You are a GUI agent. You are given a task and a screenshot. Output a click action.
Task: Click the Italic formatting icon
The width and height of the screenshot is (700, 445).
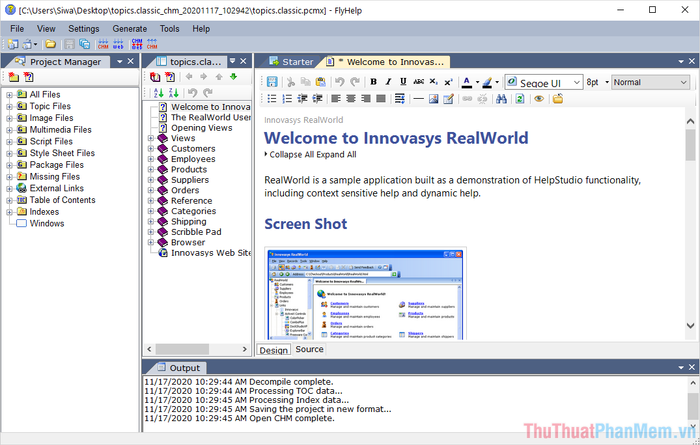pyautogui.click(x=388, y=82)
